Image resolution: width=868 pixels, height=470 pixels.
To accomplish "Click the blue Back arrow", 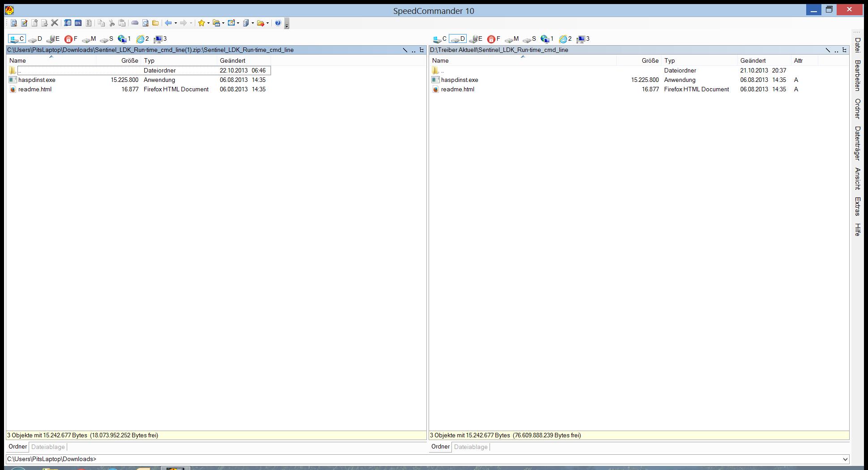I will [x=168, y=23].
